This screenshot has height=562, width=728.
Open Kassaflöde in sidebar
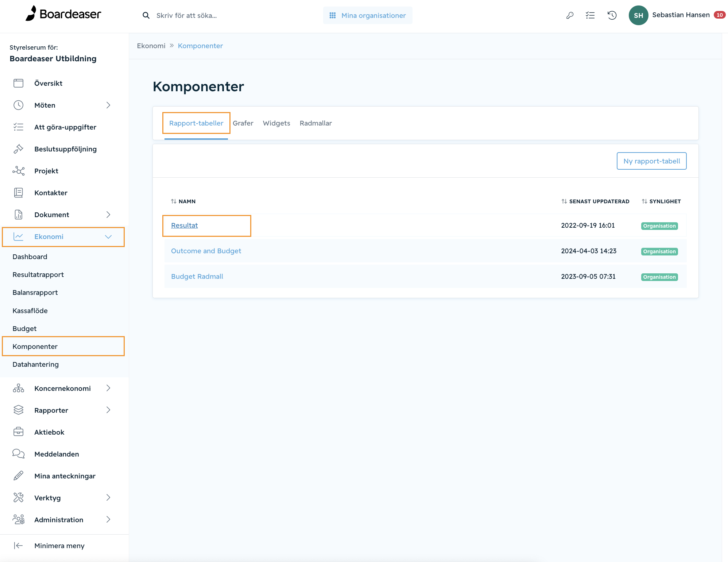30,311
